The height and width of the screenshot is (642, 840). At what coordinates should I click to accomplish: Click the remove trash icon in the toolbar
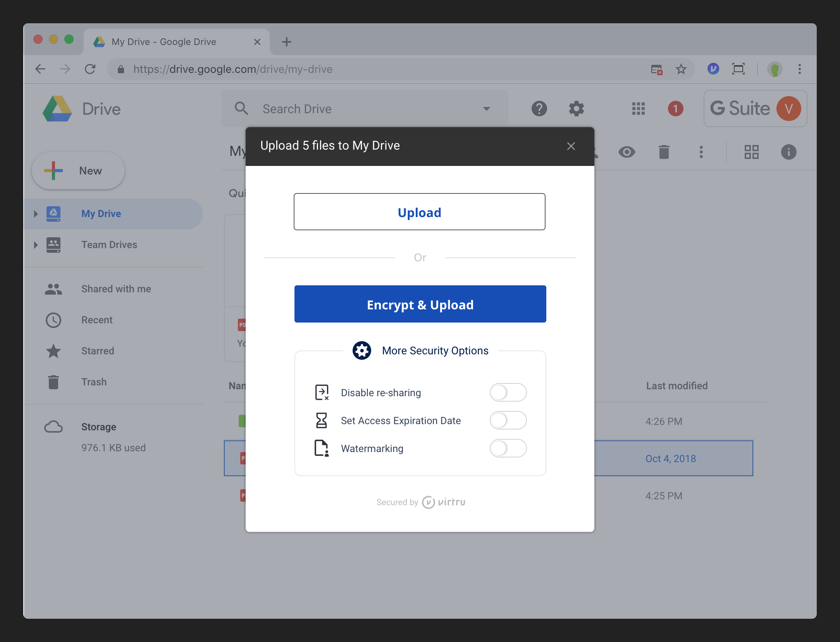pyautogui.click(x=664, y=152)
